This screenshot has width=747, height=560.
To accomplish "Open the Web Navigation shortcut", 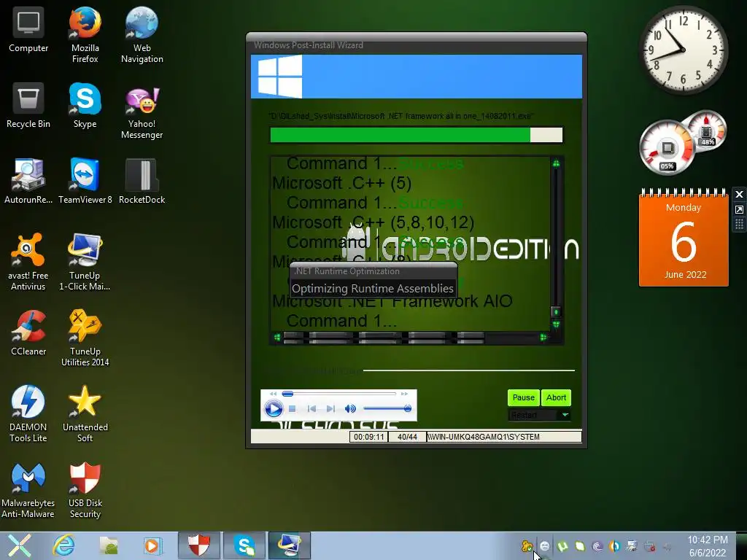I will pos(142,34).
